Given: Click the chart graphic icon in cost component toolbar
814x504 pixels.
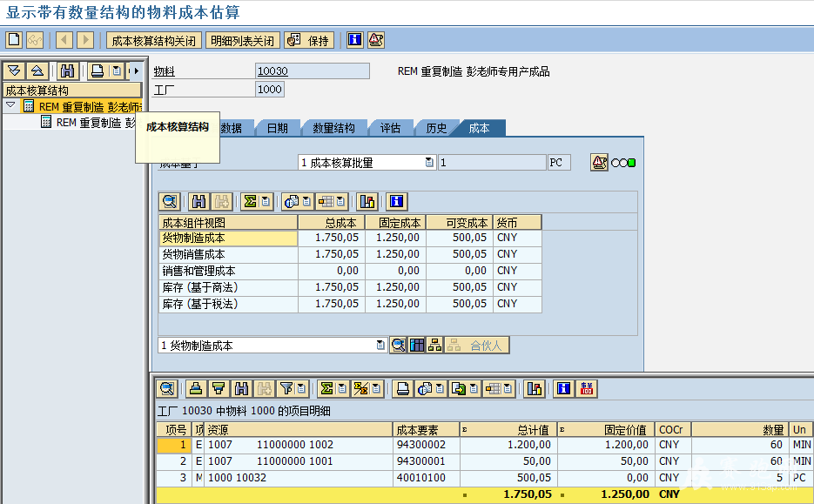Looking at the screenshot, I should point(367,201).
